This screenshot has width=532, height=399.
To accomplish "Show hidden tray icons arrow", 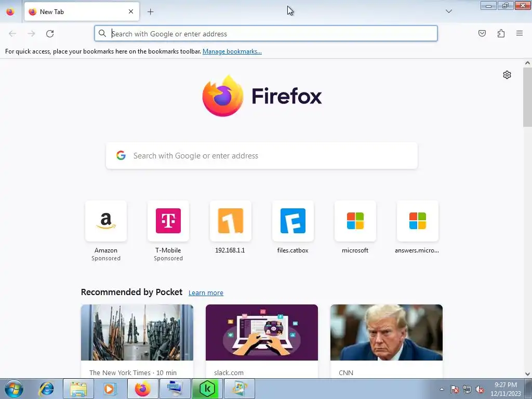I will tap(442, 389).
